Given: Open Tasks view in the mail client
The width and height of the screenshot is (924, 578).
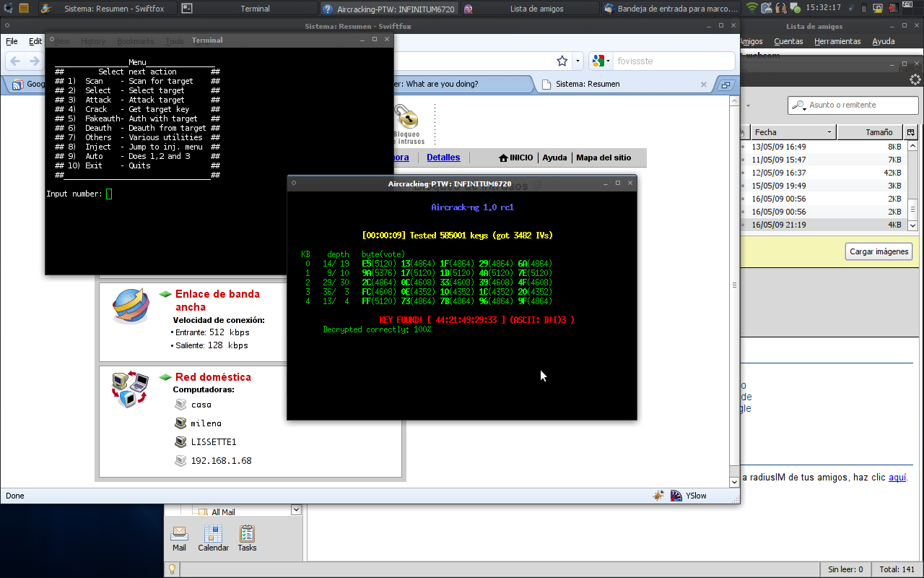Looking at the screenshot, I should 247,538.
